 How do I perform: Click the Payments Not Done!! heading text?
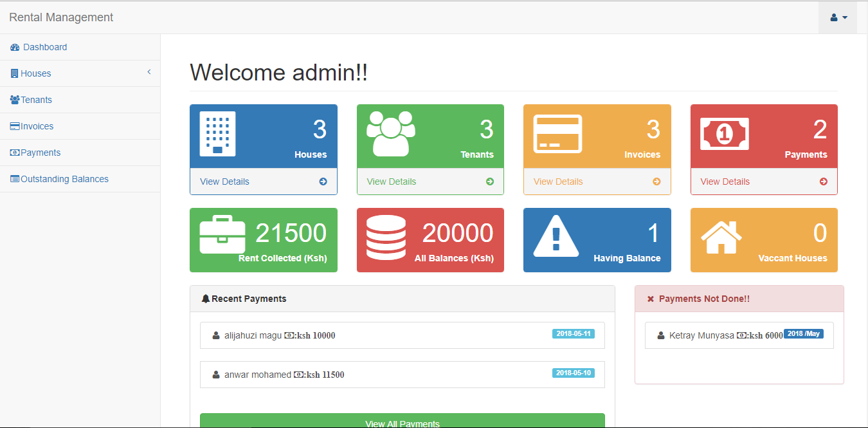click(704, 299)
